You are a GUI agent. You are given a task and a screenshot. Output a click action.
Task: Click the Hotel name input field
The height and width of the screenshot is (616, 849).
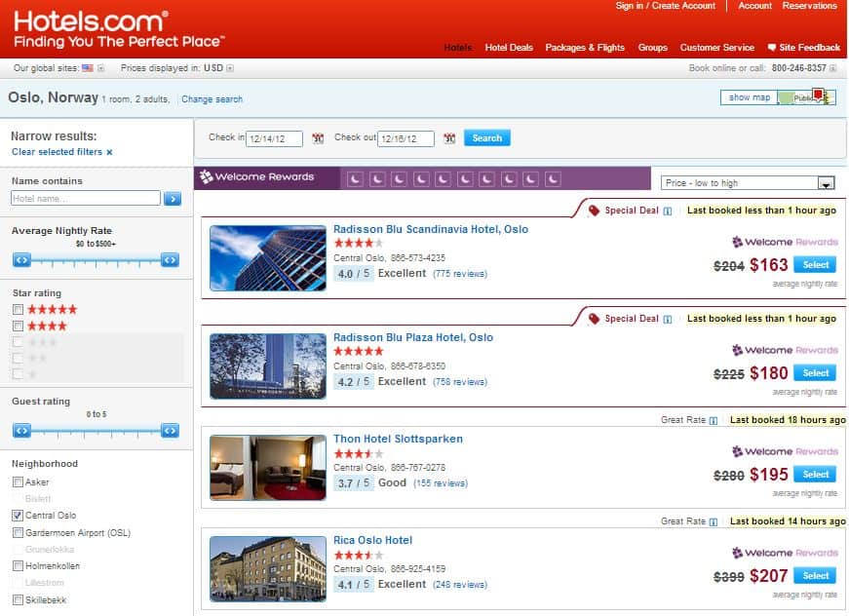click(86, 198)
